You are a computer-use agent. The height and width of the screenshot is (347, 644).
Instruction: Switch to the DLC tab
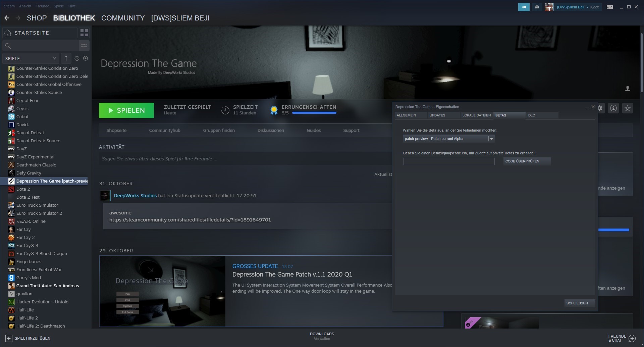(542, 115)
